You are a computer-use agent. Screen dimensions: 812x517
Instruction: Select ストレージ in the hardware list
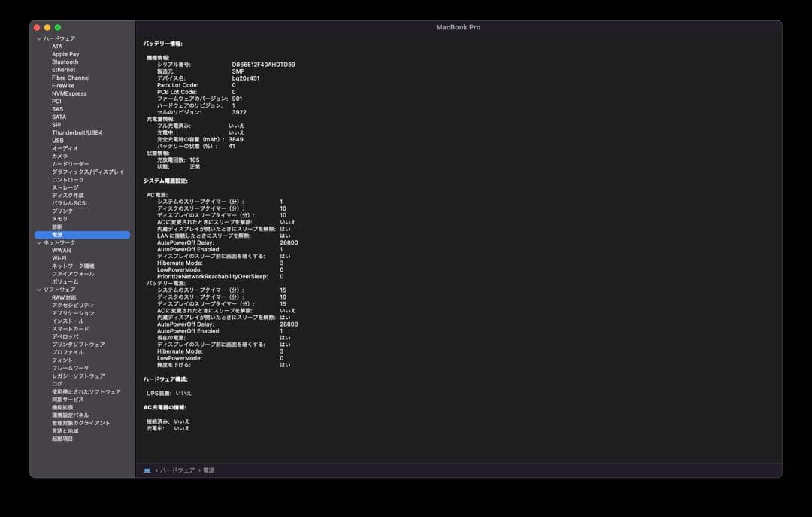point(65,187)
